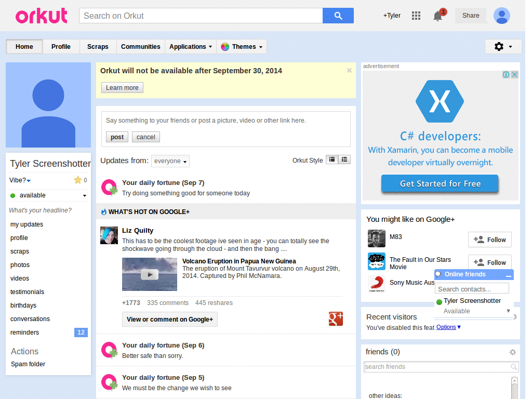The width and height of the screenshot is (532, 399).
Task: Open the Updates from everyone dropdown
Action: tap(170, 161)
